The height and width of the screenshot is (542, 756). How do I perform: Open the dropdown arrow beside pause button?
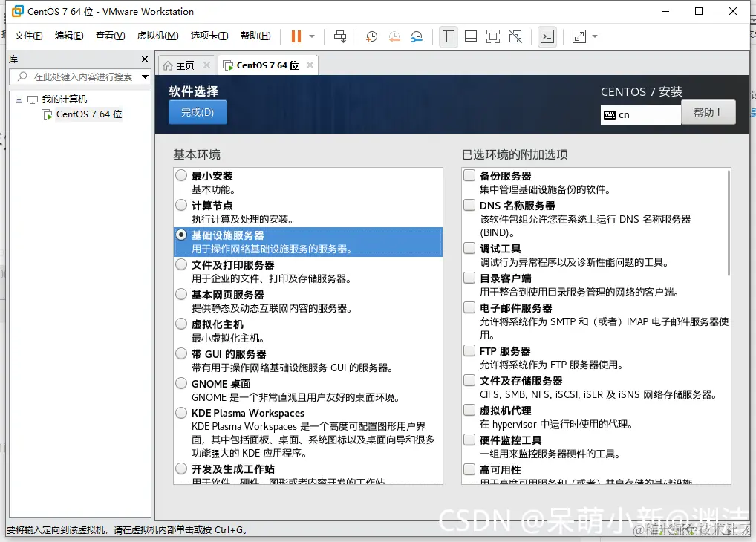[x=312, y=36]
